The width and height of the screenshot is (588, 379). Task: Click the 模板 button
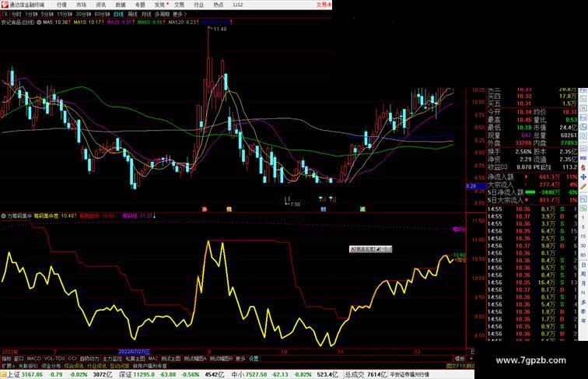point(460,359)
